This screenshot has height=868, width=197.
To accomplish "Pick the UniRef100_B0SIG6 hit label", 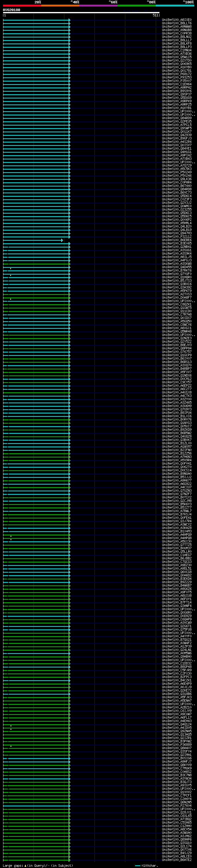I will tap(177, 758).
